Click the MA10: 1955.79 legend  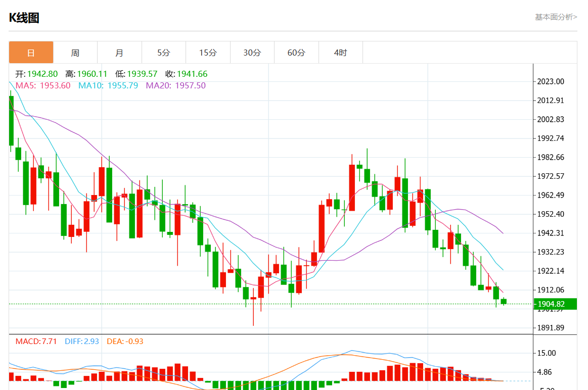(108, 85)
